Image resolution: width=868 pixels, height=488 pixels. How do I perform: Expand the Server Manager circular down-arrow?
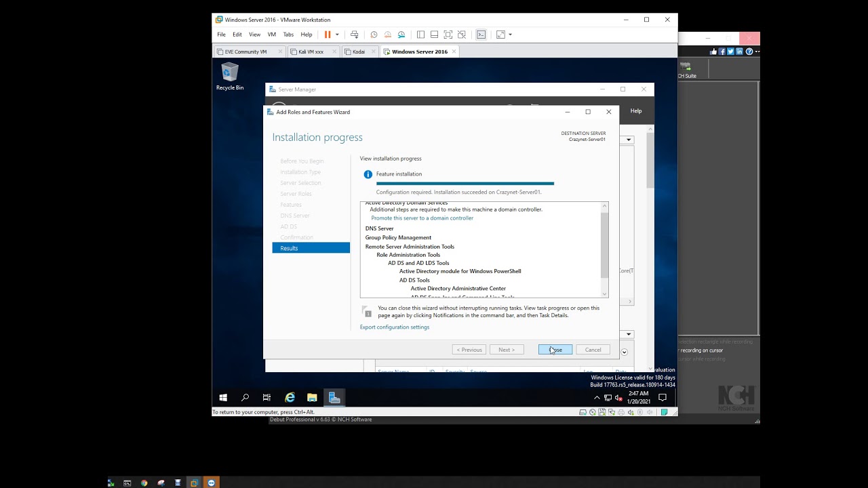coord(625,352)
